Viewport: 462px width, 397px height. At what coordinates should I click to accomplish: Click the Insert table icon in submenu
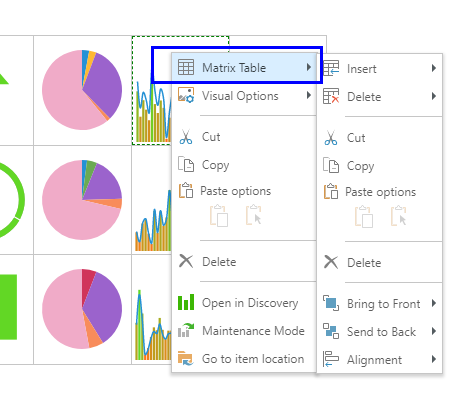331,68
